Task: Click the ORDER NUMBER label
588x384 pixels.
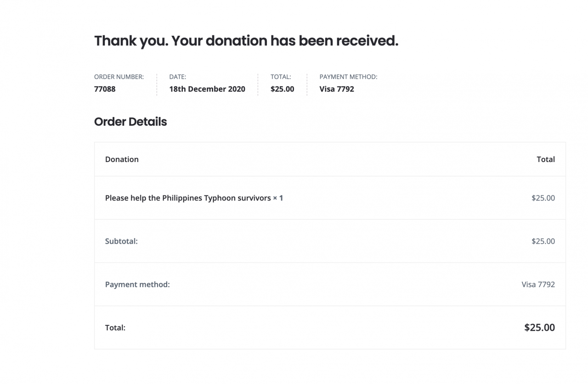Action: pyautogui.click(x=119, y=77)
